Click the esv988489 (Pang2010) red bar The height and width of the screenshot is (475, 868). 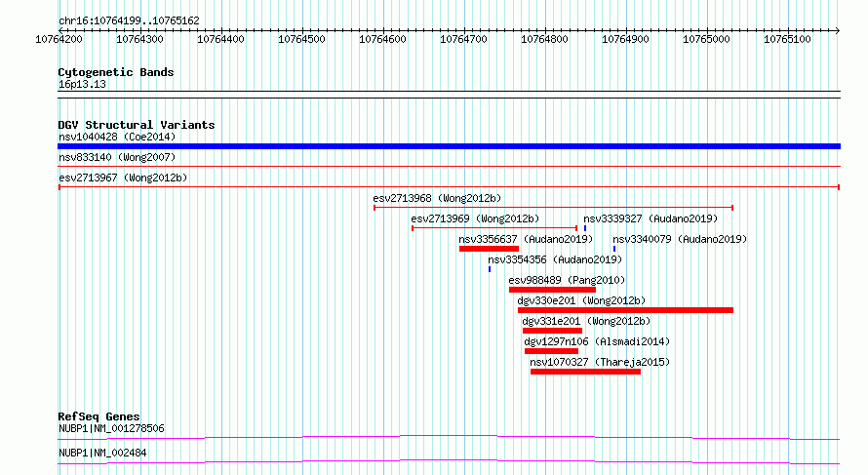(552, 290)
